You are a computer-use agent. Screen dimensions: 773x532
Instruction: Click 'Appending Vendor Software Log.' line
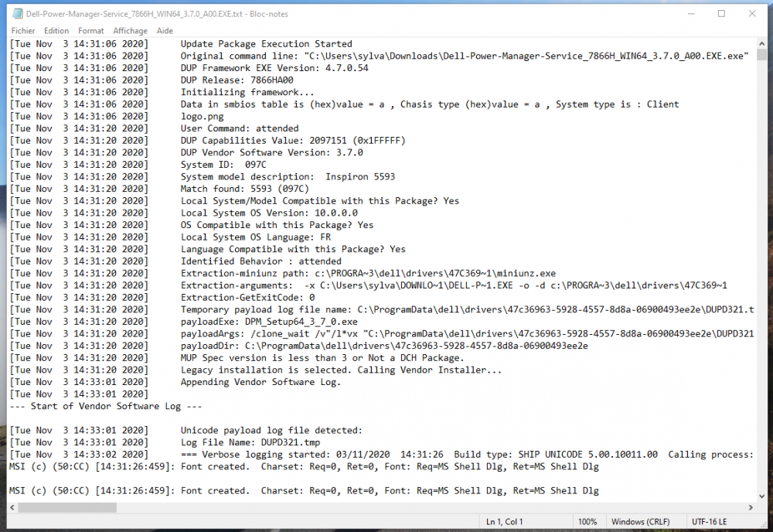[x=261, y=382]
